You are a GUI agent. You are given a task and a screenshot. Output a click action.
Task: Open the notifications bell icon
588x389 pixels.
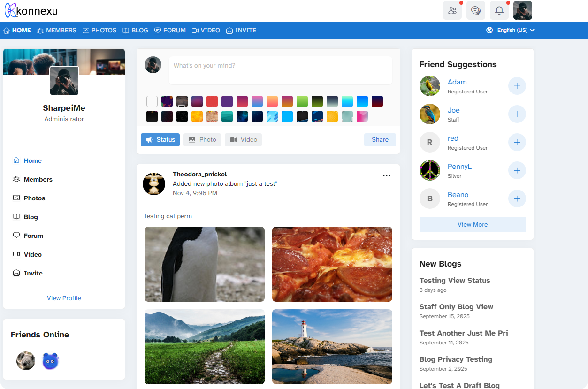(x=499, y=10)
